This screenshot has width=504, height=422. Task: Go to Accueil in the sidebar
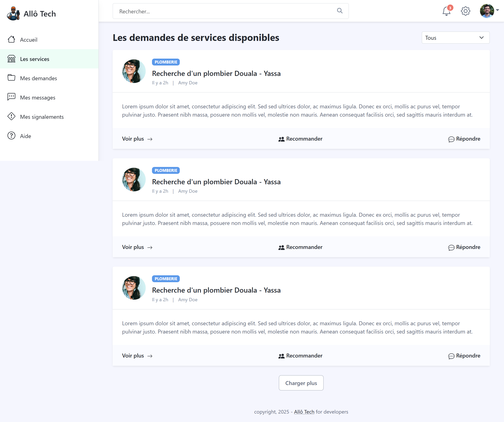tap(49, 40)
